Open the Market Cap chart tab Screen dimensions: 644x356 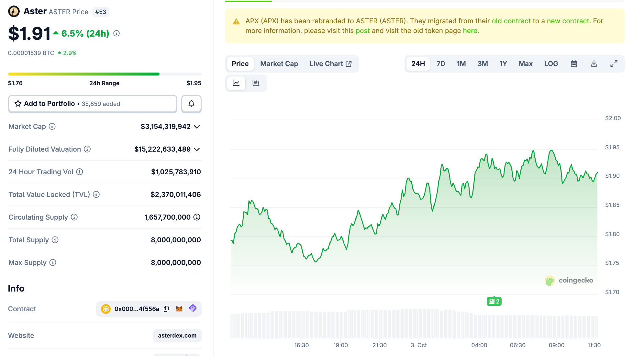coord(279,63)
